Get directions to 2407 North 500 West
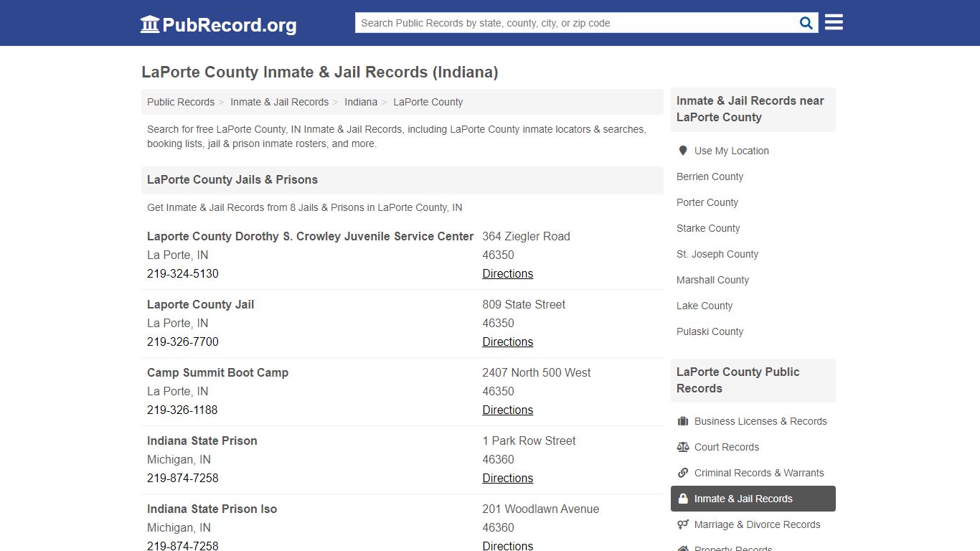This screenshot has height=551, width=980. tap(507, 410)
